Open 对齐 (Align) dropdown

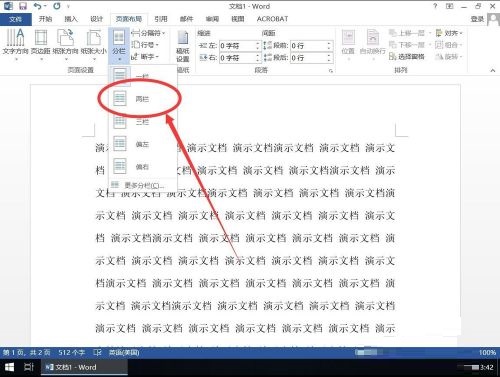coord(449,33)
